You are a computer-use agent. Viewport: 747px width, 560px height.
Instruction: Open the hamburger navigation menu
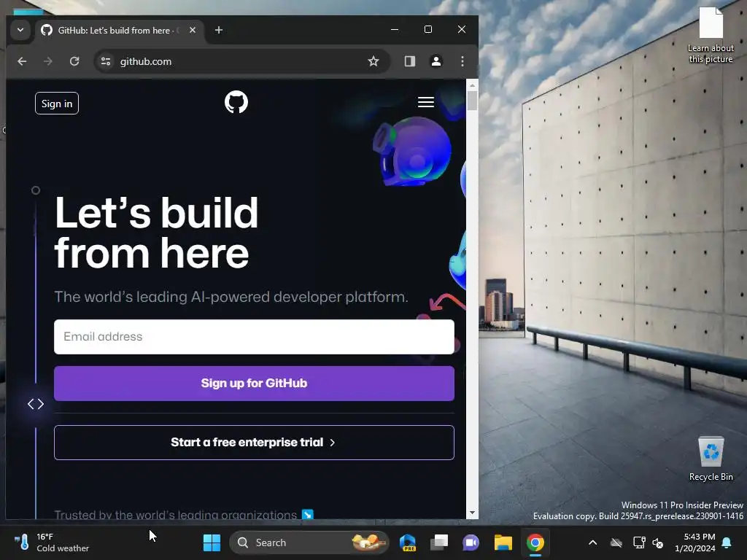coord(426,102)
